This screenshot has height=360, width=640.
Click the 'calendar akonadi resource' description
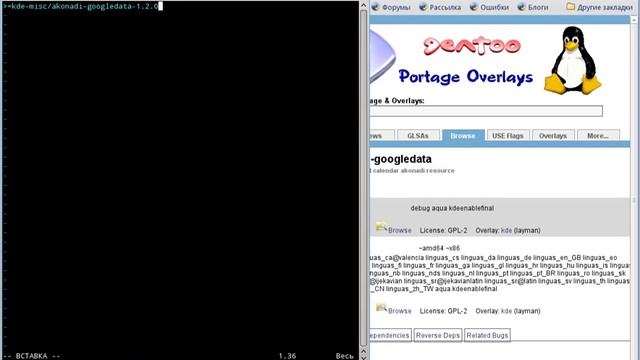pos(413,171)
